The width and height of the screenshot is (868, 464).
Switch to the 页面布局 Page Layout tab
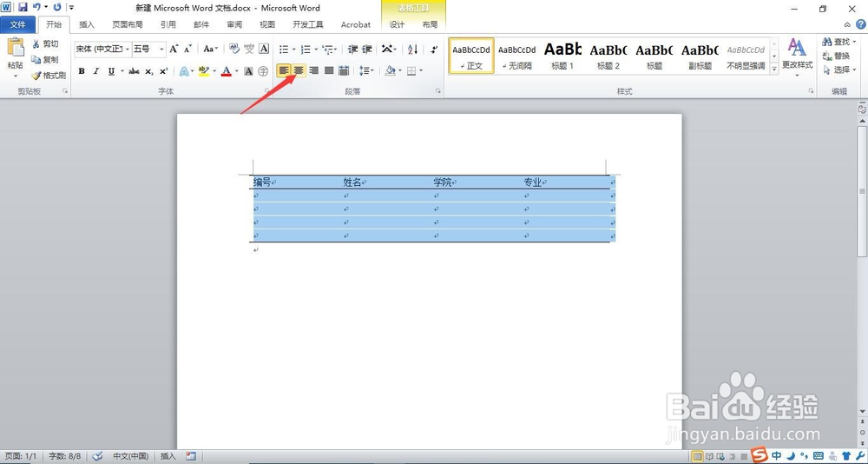point(128,24)
